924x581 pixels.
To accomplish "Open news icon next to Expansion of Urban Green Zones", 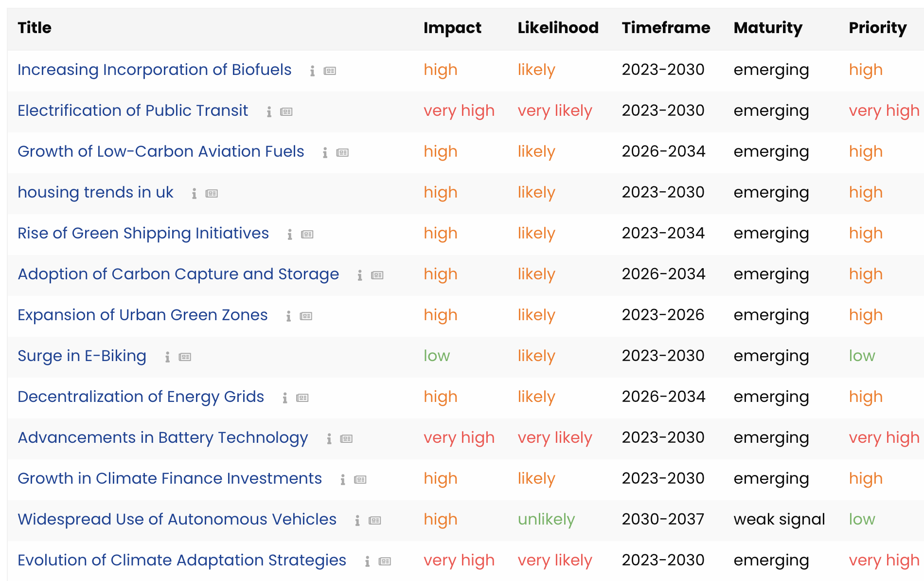I will pos(306,316).
